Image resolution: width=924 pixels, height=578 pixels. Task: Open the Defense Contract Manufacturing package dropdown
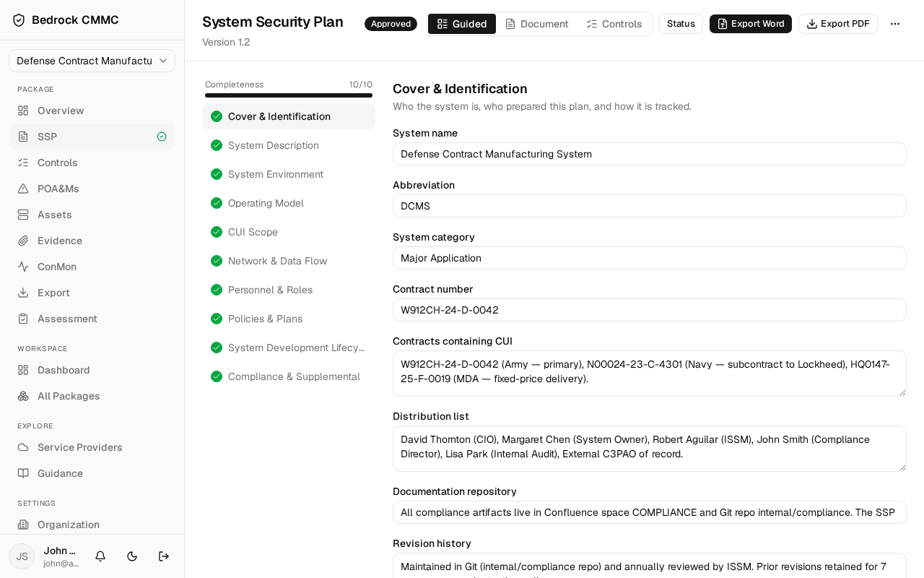92,61
